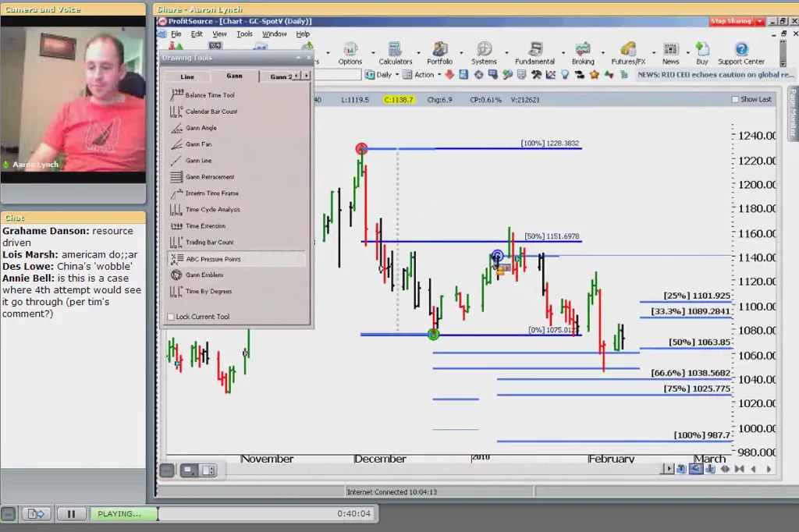This screenshot has height=532, width=799.
Task: Click the blue floppy-disk save icon
Action: click(463, 75)
